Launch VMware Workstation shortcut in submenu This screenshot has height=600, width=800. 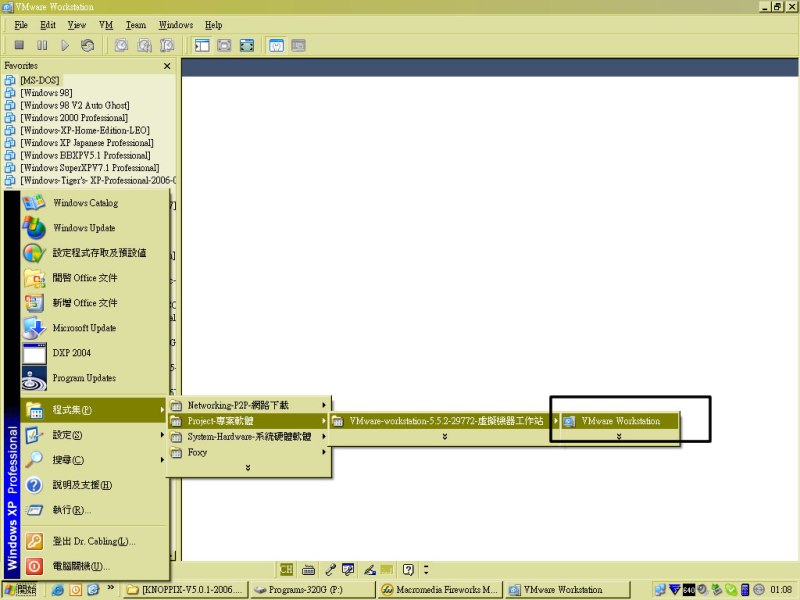[620, 421]
